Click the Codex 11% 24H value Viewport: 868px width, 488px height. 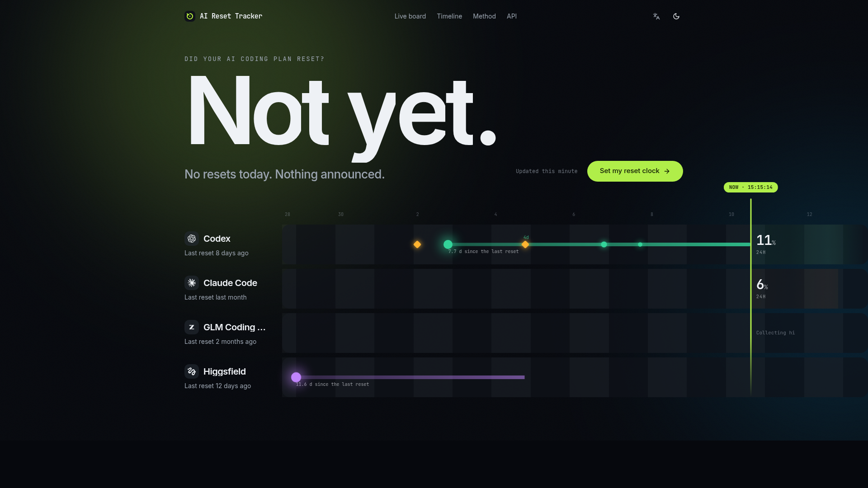coord(766,244)
